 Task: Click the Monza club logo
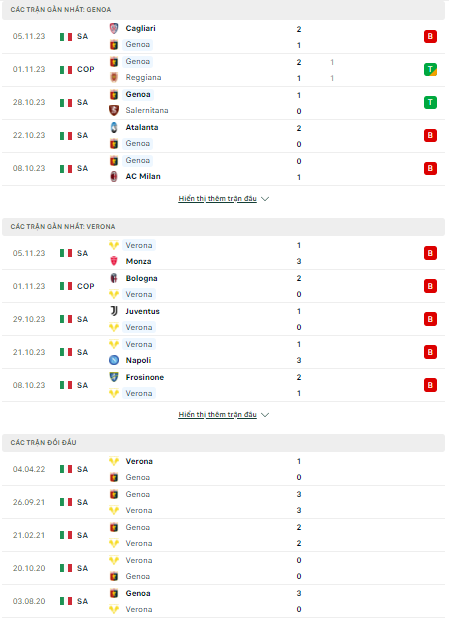(x=114, y=261)
